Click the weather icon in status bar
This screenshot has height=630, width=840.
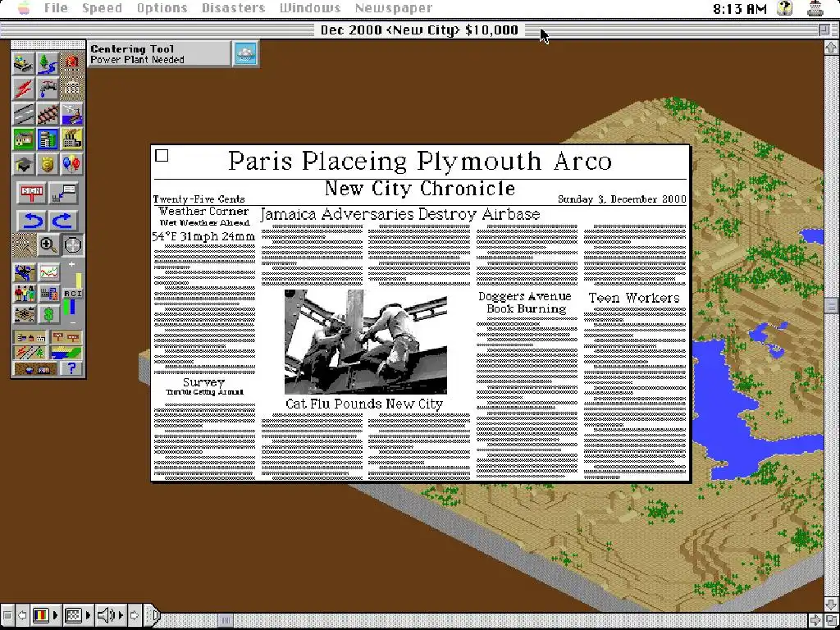click(x=245, y=53)
